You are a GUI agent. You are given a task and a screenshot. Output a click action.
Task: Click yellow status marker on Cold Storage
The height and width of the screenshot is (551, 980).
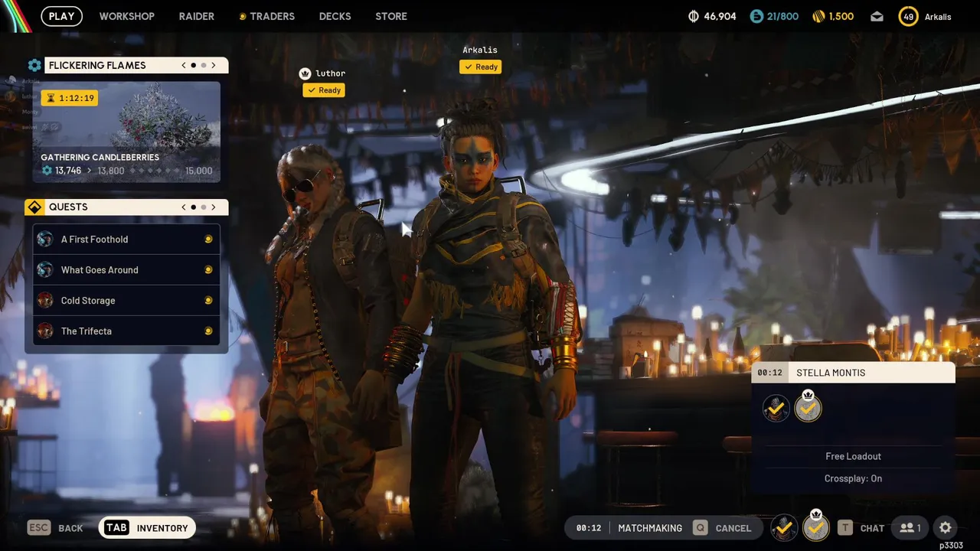[x=208, y=300]
